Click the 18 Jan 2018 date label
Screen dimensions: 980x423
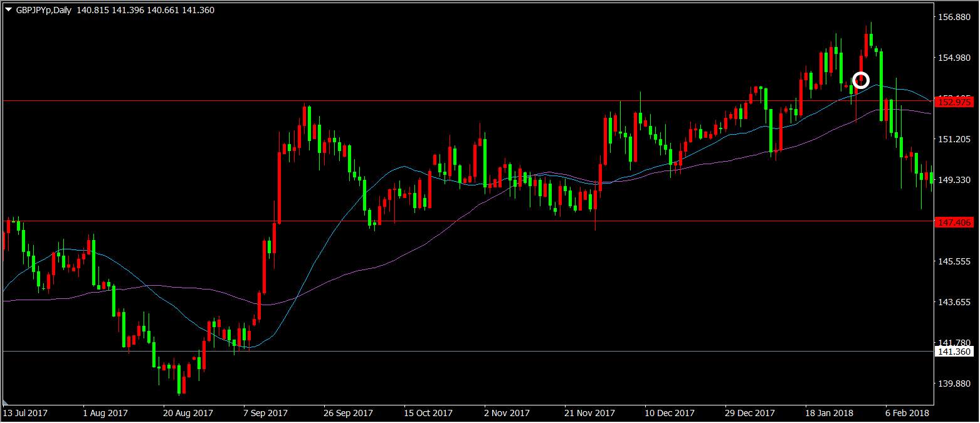click(830, 413)
